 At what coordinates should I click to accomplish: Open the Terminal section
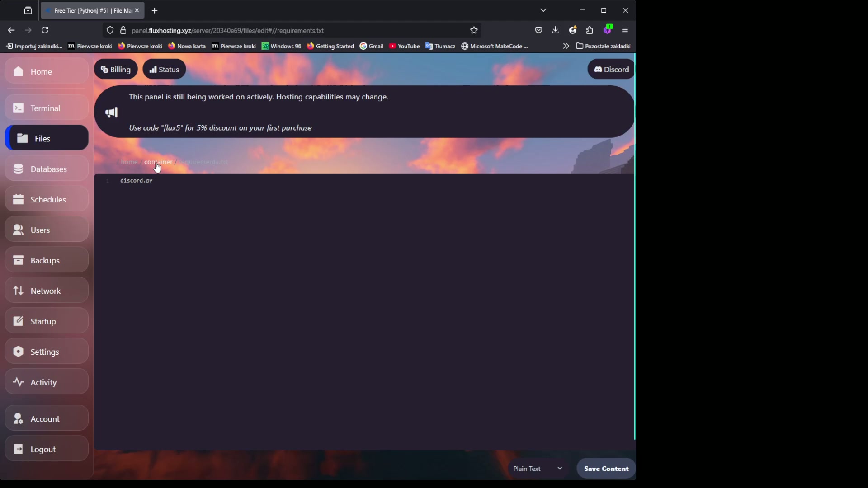click(x=47, y=108)
